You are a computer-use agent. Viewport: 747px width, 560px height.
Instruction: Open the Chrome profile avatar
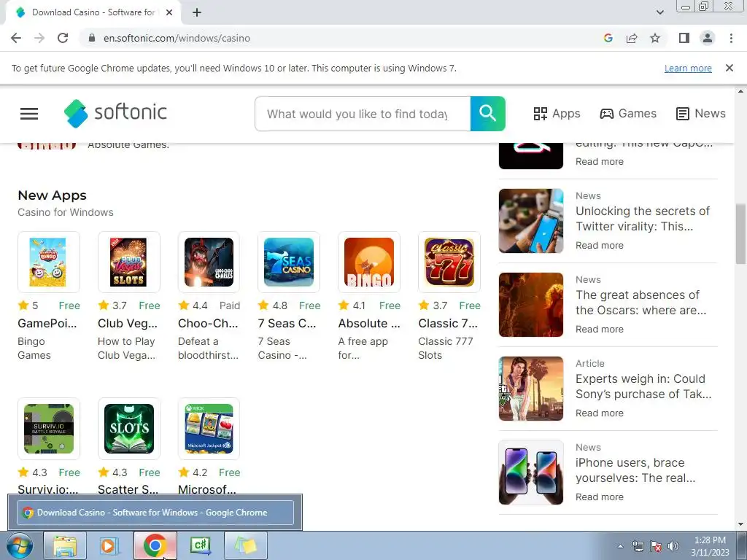[708, 38]
